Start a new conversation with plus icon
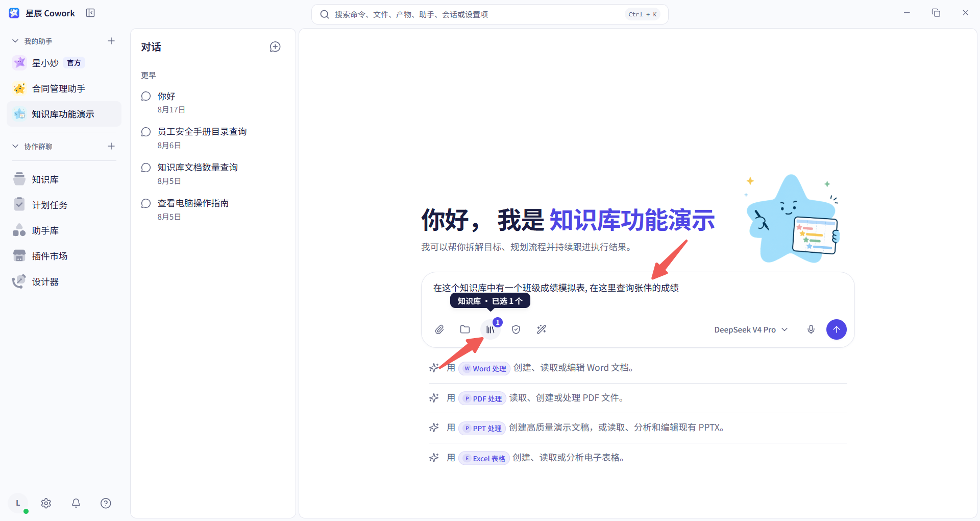The image size is (980, 521). [x=275, y=47]
